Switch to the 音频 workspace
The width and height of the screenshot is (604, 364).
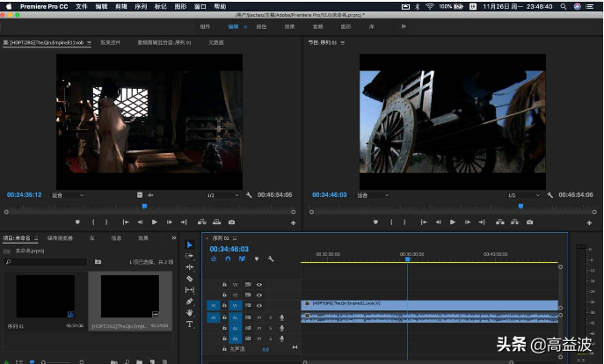(x=317, y=26)
